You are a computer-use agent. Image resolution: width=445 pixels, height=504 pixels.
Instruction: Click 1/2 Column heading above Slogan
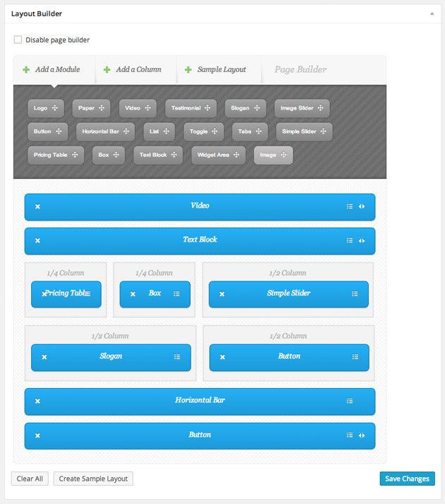[110, 336]
